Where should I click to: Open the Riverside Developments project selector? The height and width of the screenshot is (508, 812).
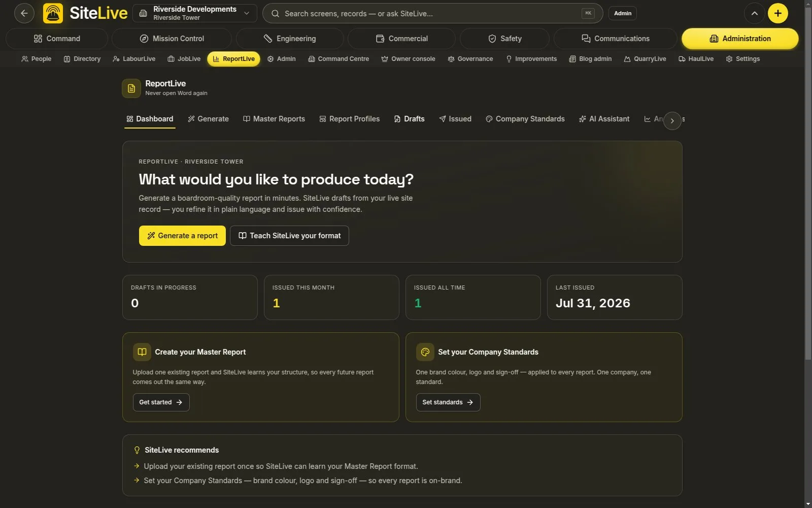tap(195, 13)
